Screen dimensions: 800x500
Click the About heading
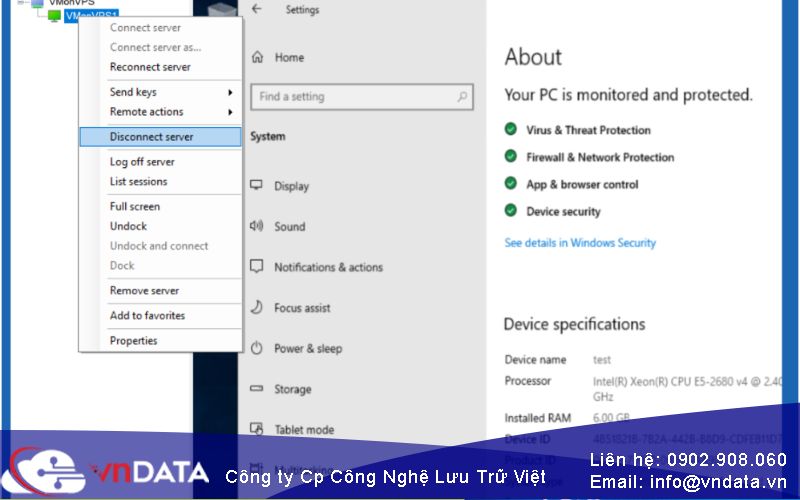[x=533, y=57]
